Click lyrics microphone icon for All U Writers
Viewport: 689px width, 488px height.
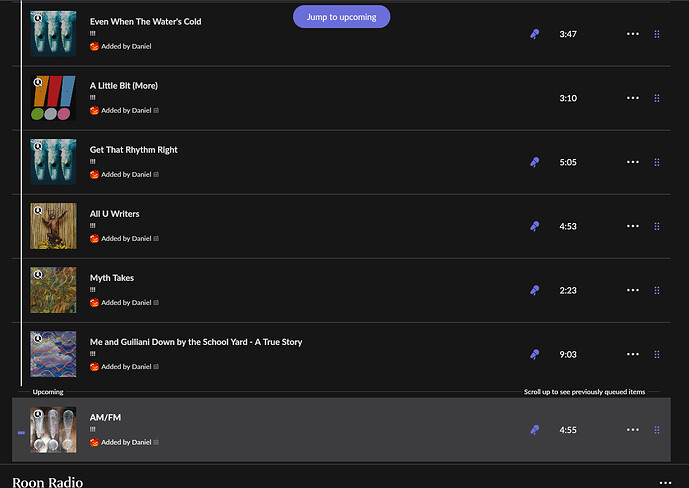click(535, 226)
